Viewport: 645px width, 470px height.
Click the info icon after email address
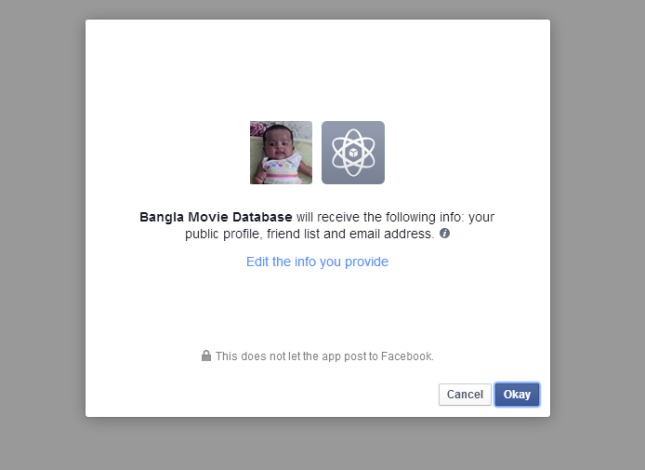click(444, 233)
